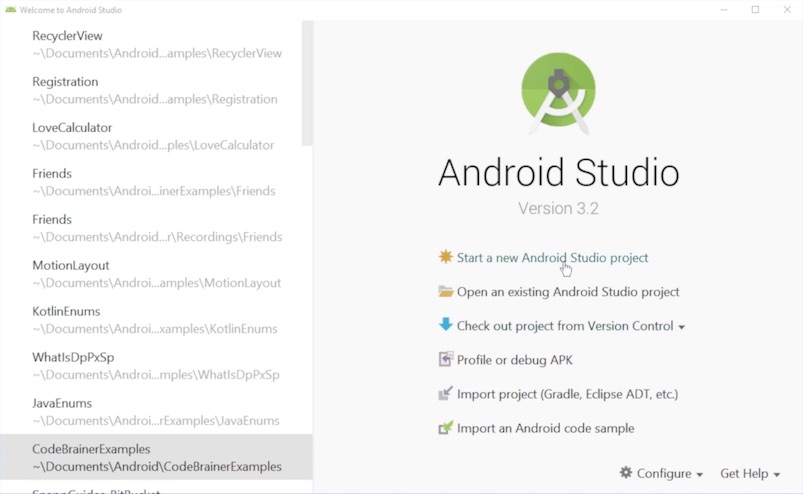Click the Import Android code sample icon
The width and height of the screenshot is (803, 494).
pos(446,427)
